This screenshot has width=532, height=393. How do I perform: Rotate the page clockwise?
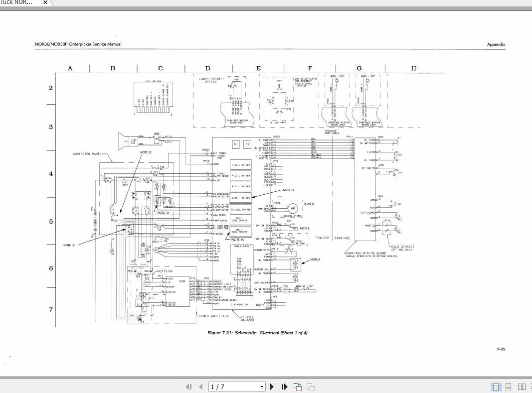(x=310, y=387)
